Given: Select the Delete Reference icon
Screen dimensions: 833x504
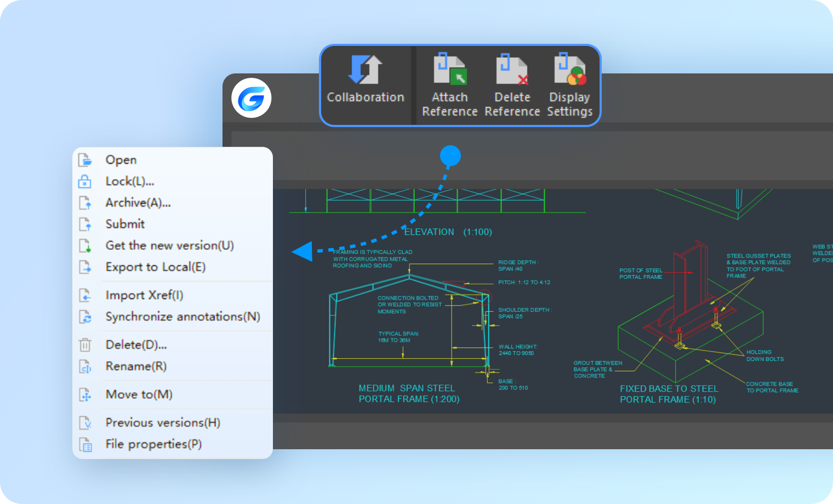Looking at the screenshot, I should [511, 69].
